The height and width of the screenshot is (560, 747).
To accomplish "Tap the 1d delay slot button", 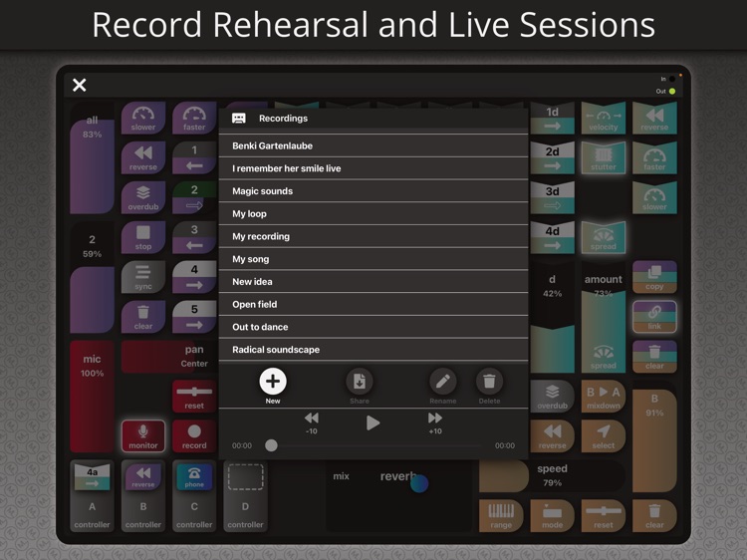I will (552, 119).
